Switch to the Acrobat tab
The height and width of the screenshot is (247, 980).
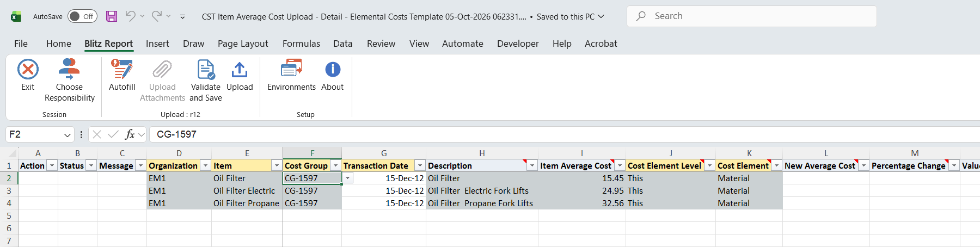[601, 44]
